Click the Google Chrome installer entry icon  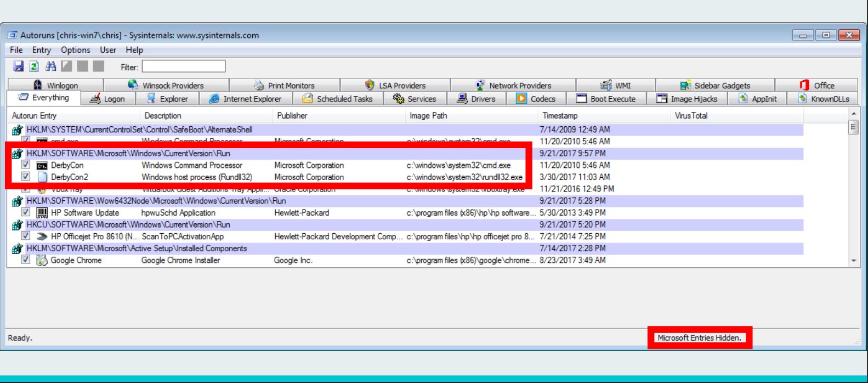point(42,260)
